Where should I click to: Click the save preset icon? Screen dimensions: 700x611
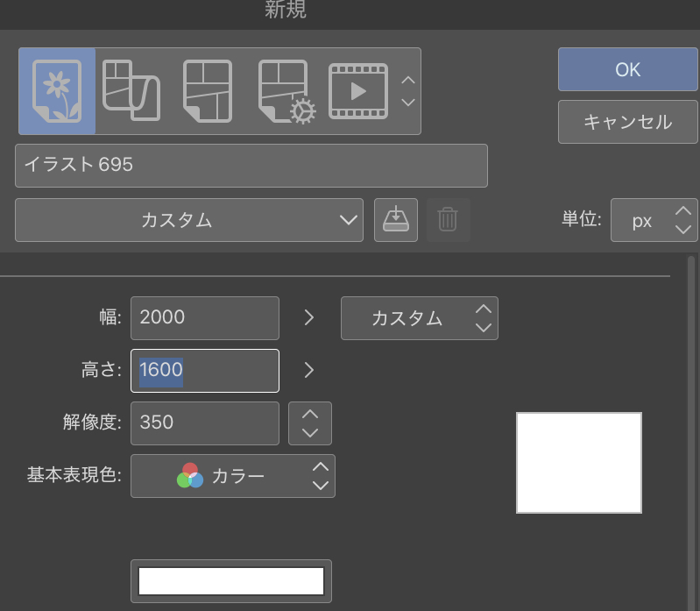pyautogui.click(x=396, y=220)
